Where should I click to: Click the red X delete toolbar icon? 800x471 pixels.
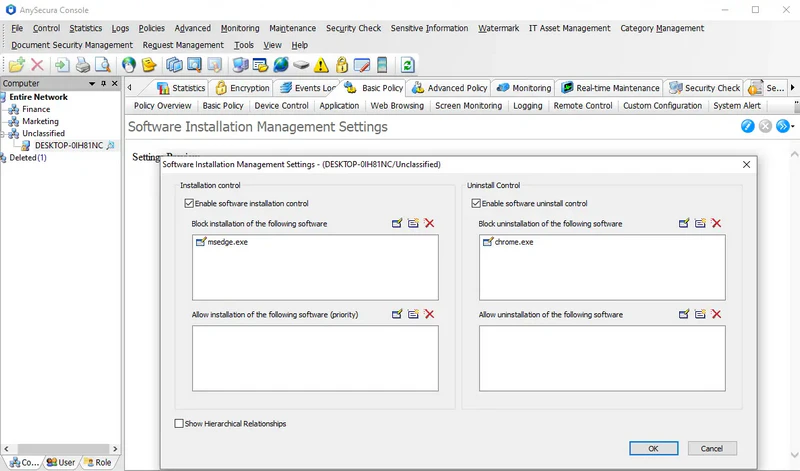pos(37,65)
